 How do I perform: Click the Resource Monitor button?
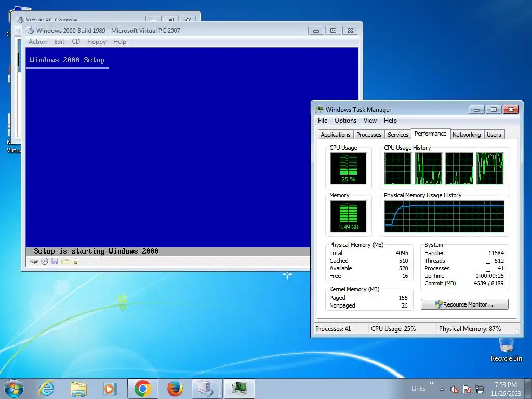tap(464, 304)
